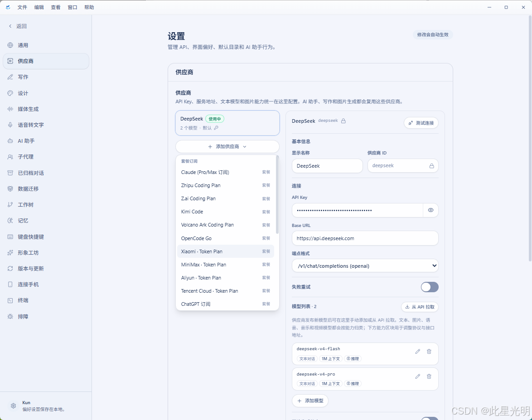
Task: Click the Base URL input field
Action: tap(365, 238)
